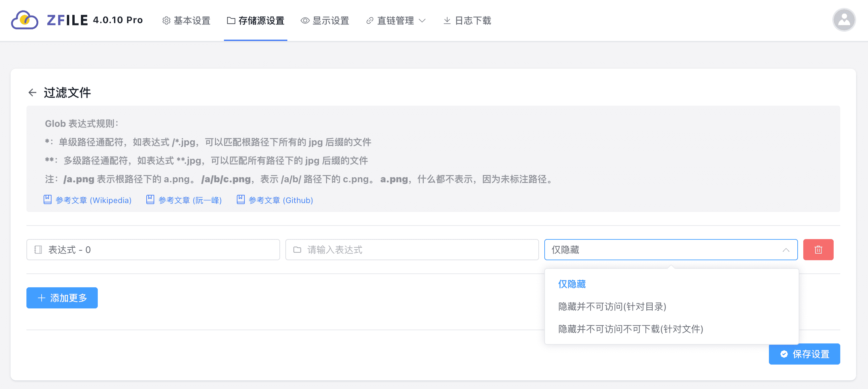Select the highlighted 仅隐藏 option in list
Viewport: 868px width, 389px height.
click(572, 284)
